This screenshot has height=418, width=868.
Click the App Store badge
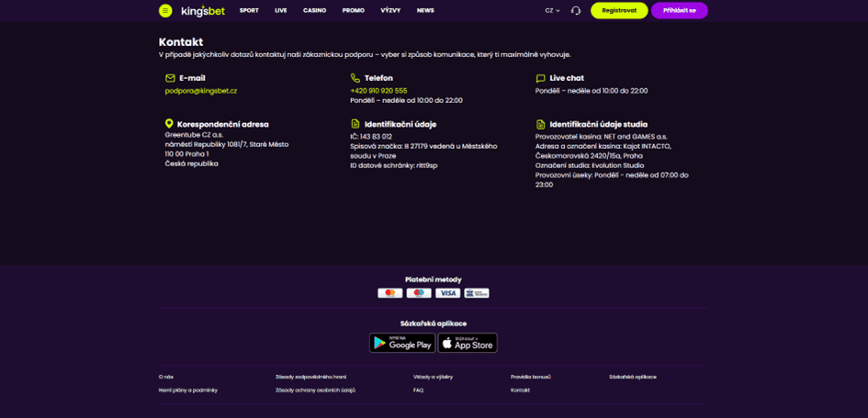point(468,343)
